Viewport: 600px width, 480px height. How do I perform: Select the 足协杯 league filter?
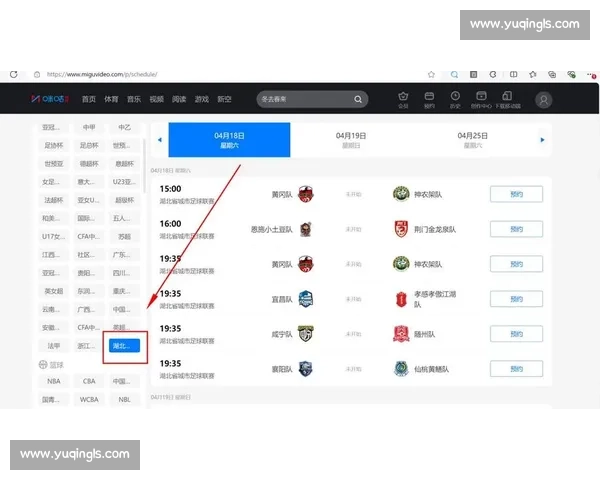pos(54,145)
